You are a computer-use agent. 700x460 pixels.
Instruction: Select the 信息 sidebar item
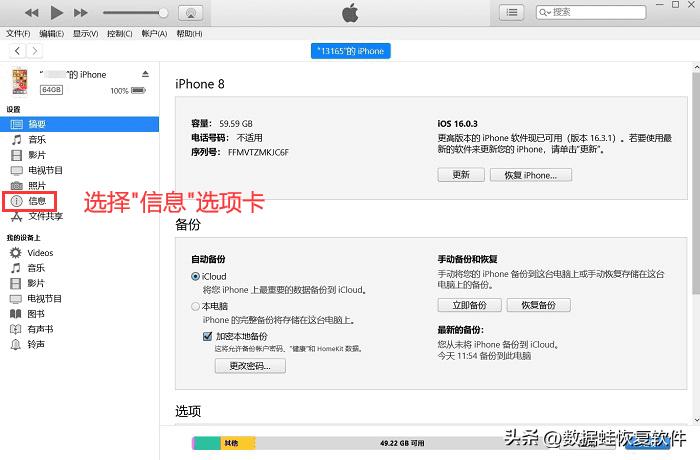pyautogui.click(x=29, y=201)
